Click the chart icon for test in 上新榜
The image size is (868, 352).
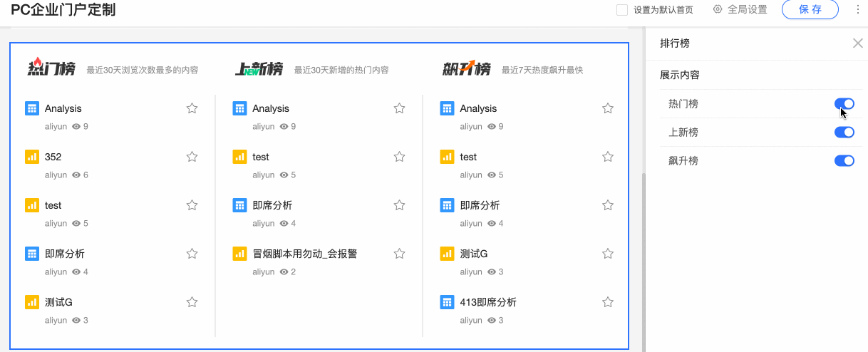coord(239,157)
